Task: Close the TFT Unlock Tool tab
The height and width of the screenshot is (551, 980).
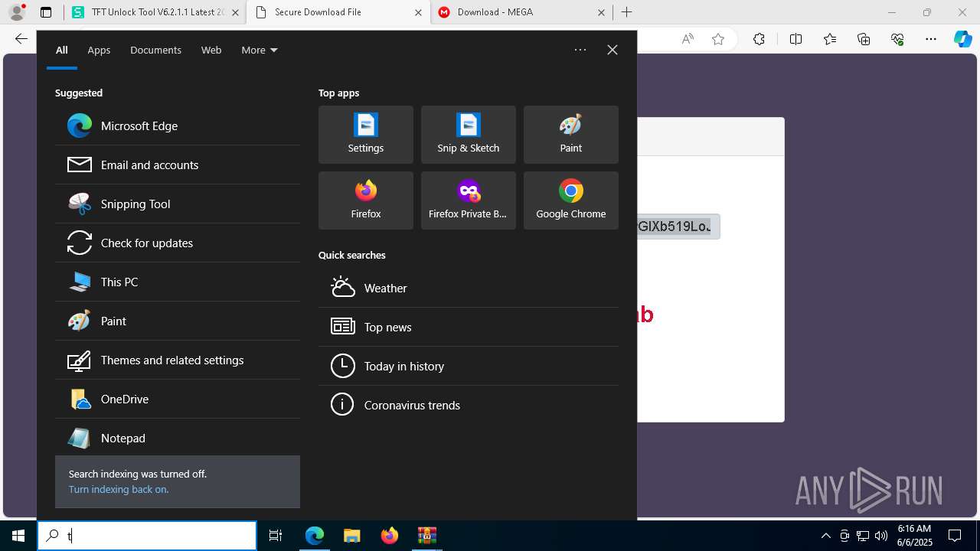Action: (235, 12)
